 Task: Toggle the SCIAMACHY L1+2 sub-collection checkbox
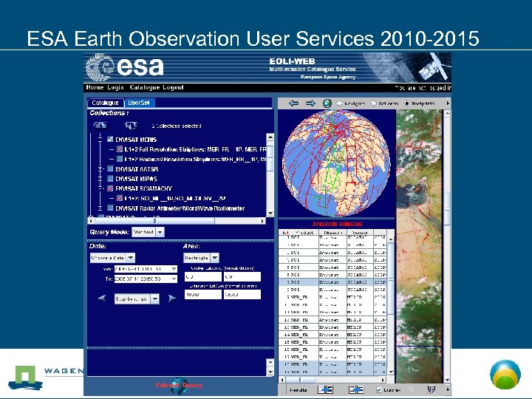120,198
